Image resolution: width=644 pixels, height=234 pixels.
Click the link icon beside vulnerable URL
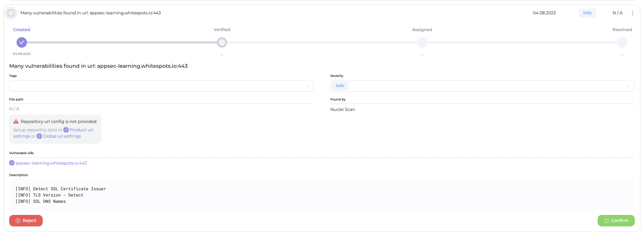[x=12, y=163]
